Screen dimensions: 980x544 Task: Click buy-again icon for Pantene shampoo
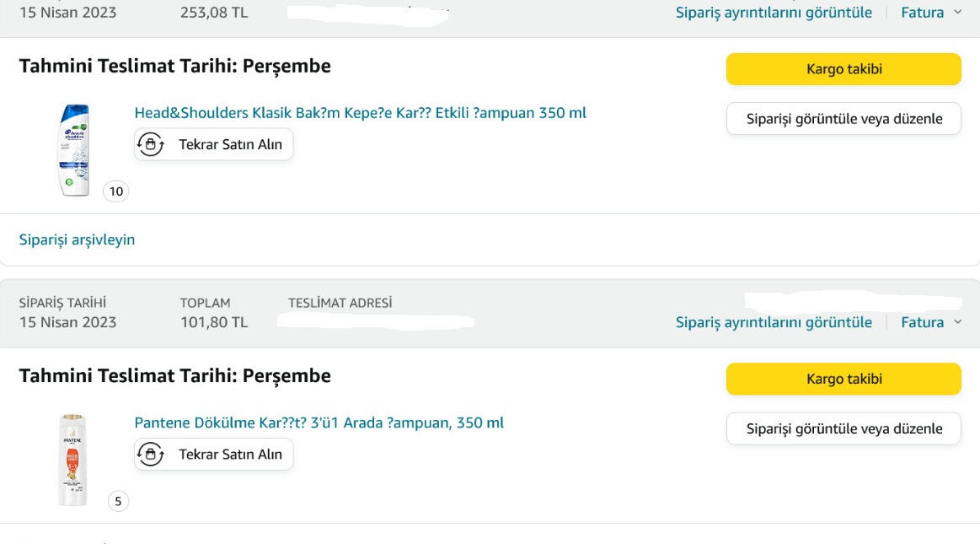(151, 454)
